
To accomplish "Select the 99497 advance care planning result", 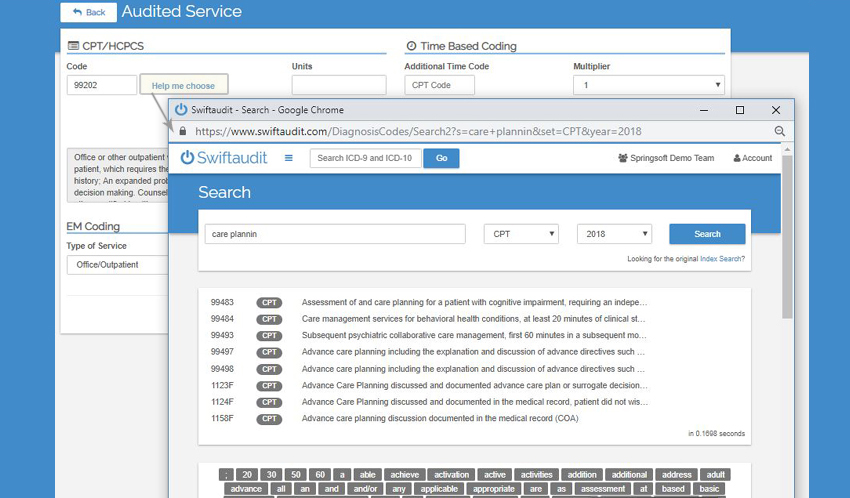I will [474, 352].
